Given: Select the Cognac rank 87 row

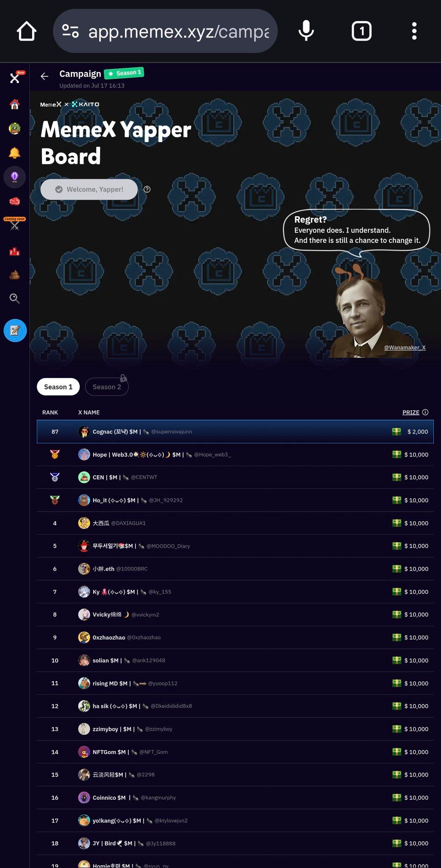Looking at the screenshot, I should coord(235,431).
